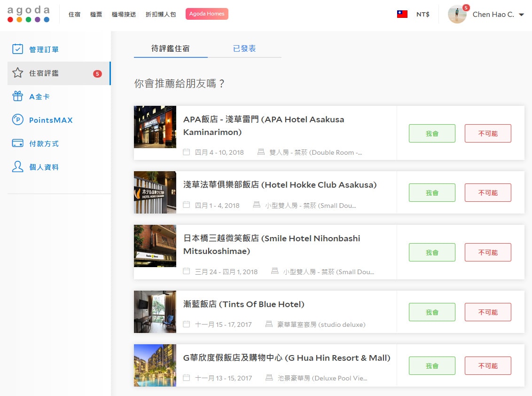This screenshot has width=532, height=396.
Task: Click the red 5 badge beside 住宿評鑑
Action: click(97, 74)
